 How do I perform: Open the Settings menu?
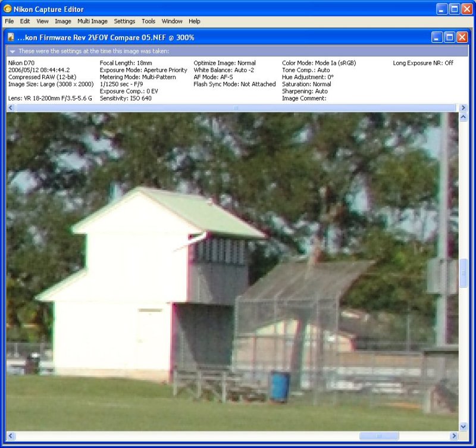(124, 21)
